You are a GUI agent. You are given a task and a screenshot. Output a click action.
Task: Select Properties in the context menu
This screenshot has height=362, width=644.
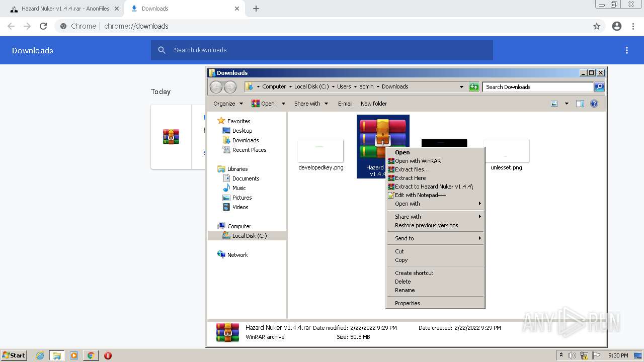(435, 303)
